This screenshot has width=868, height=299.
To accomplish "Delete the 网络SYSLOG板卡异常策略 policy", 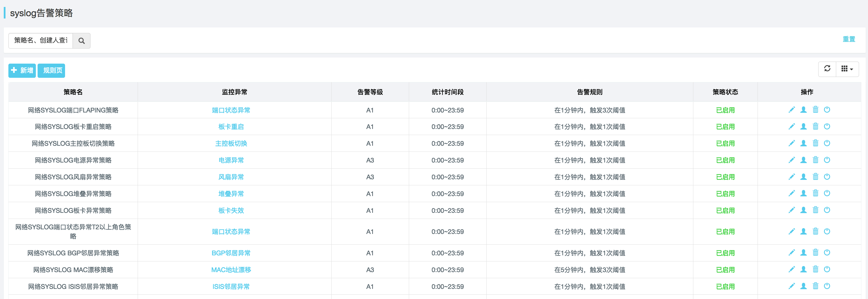I will [x=815, y=210].
